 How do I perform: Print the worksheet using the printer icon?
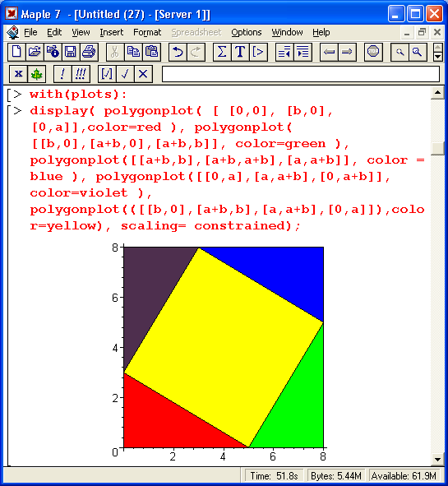click(x=89, y=52)
